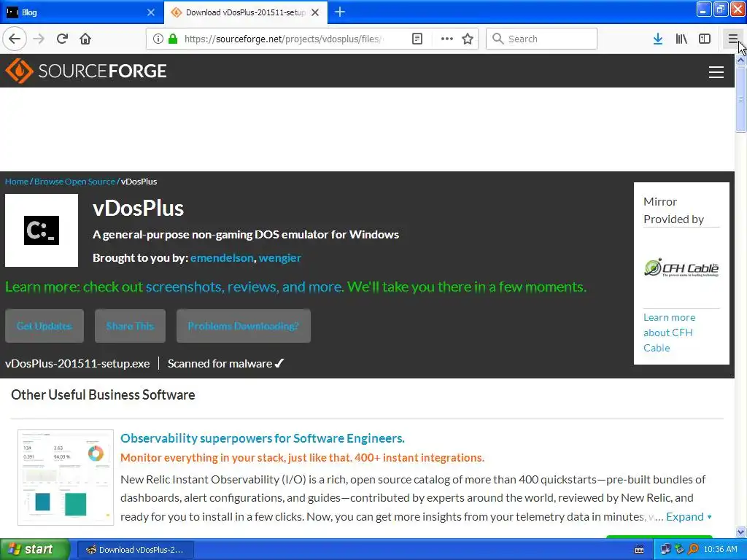Open Observability superpowers for Software Engineers link
The image size is (747, 560).
pyautogui.click(x=263, y=438)
